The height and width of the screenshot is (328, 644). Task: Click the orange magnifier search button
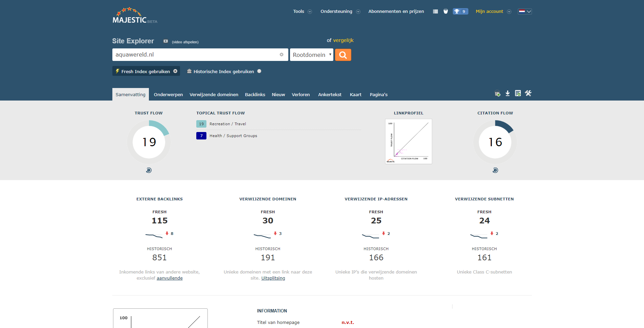point(343,55)
